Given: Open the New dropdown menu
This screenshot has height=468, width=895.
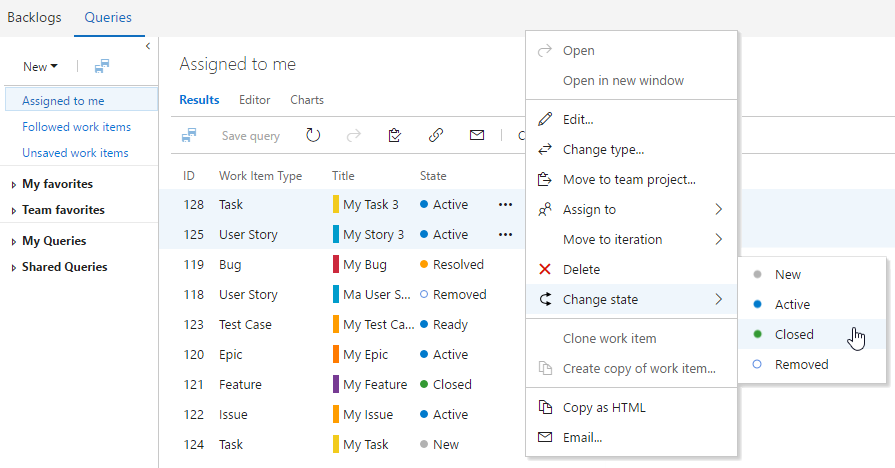Looking at the screenshot, I should tap(40, 67).
